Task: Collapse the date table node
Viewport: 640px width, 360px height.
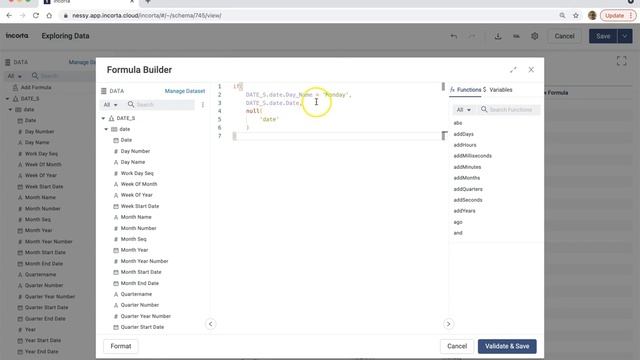Action: 106,129
